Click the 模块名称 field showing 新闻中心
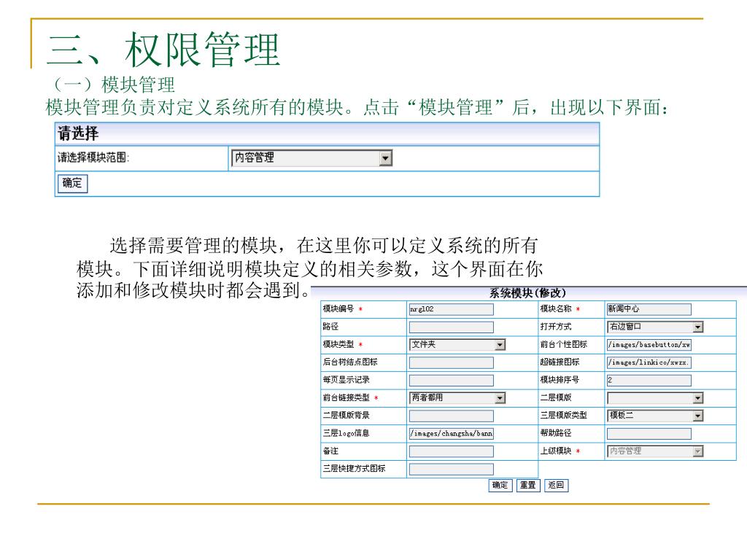 649,309
